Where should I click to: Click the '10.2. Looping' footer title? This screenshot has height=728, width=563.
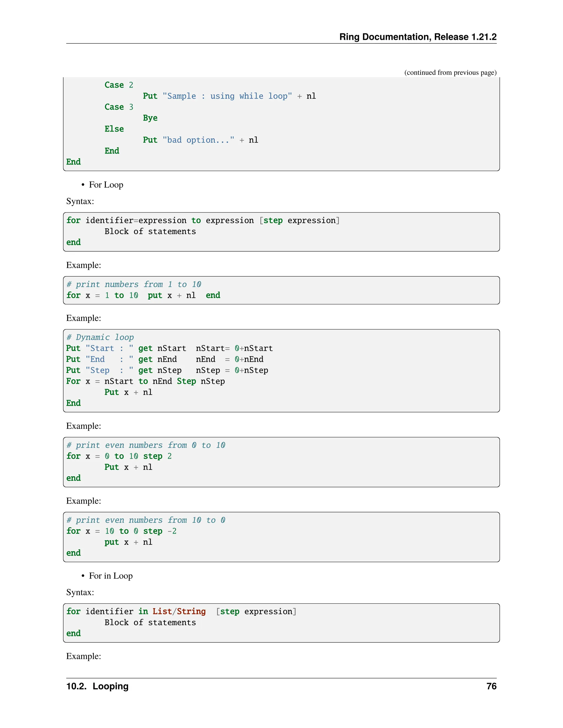(x=97, y=686)
